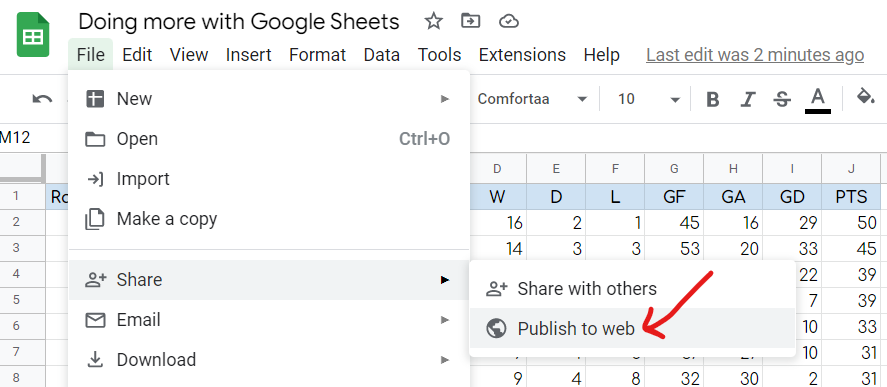887x387 pixels.
Task: Check the cloud save status icon
Action: click(509, 22)
